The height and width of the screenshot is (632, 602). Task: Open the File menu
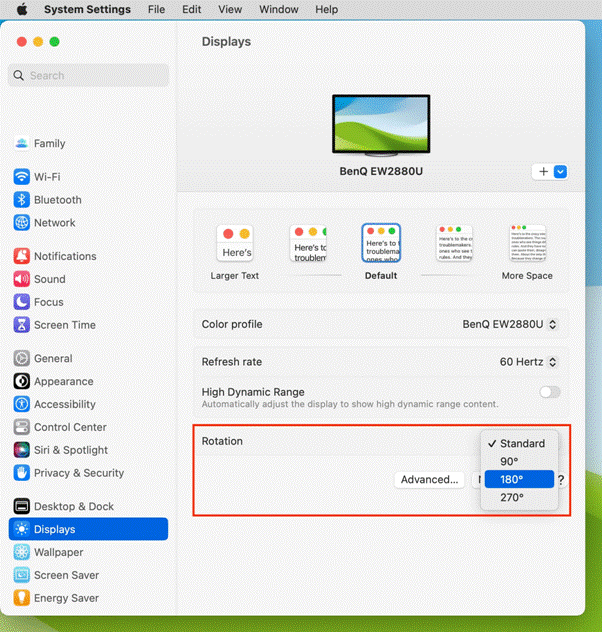tap(156, 9)
